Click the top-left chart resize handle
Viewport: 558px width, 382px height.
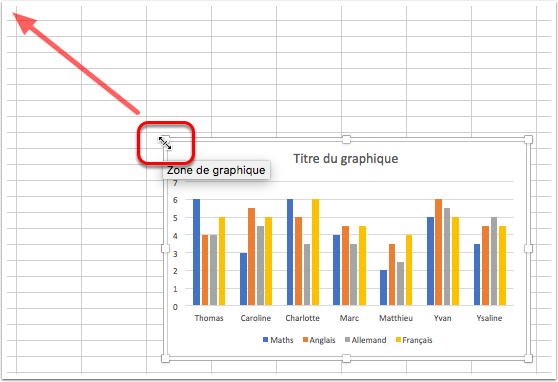[166, 139]
